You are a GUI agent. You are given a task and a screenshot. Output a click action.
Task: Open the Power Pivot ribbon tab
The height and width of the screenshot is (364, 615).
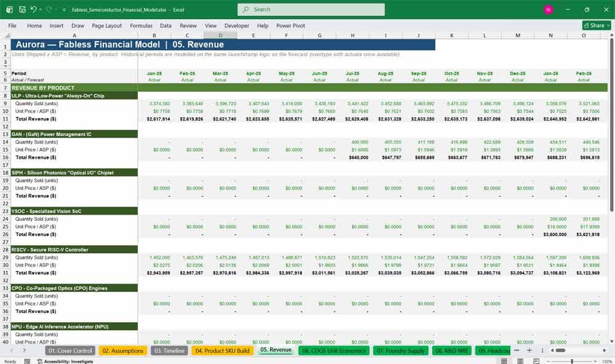[291, 25]
